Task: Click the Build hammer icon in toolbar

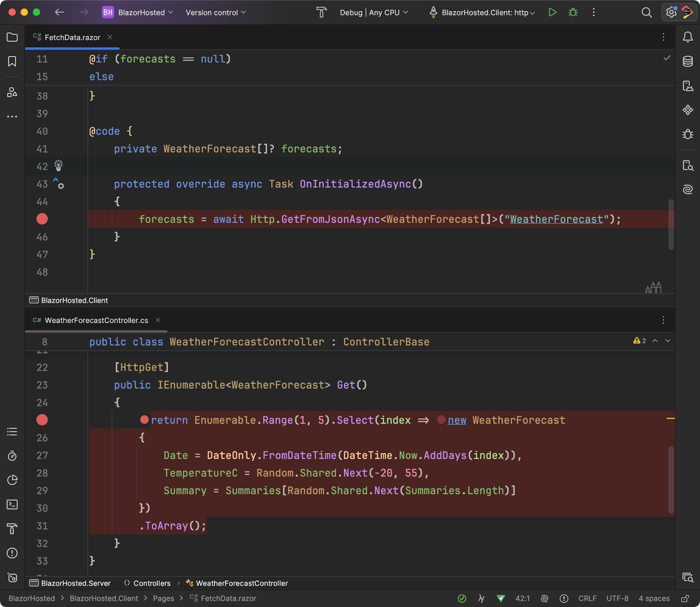Action: click(322, 12)
